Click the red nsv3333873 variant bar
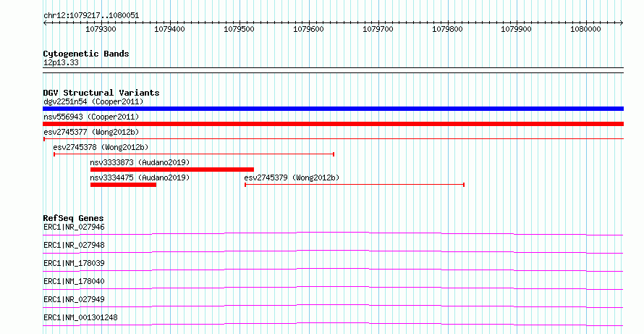The height and width of the screenshot is (334, 644). pos(172,170)
